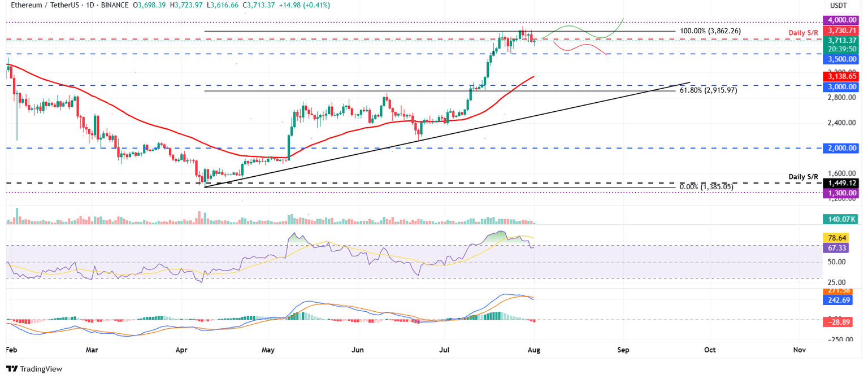Select the blue dashed 3,500.00 level label

click(x=841, y=59)
